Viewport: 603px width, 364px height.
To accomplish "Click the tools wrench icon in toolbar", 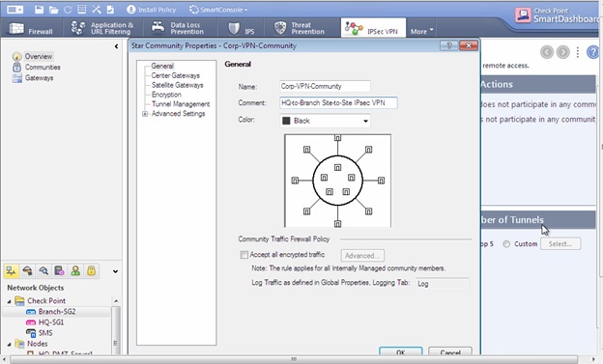I will click(96, 10).
